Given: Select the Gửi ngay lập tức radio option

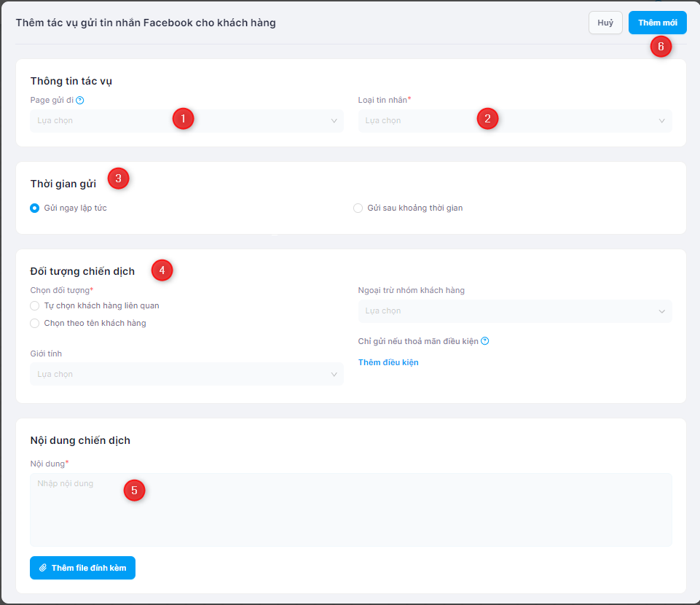Looking at the screenshot, I should (35, 208).
